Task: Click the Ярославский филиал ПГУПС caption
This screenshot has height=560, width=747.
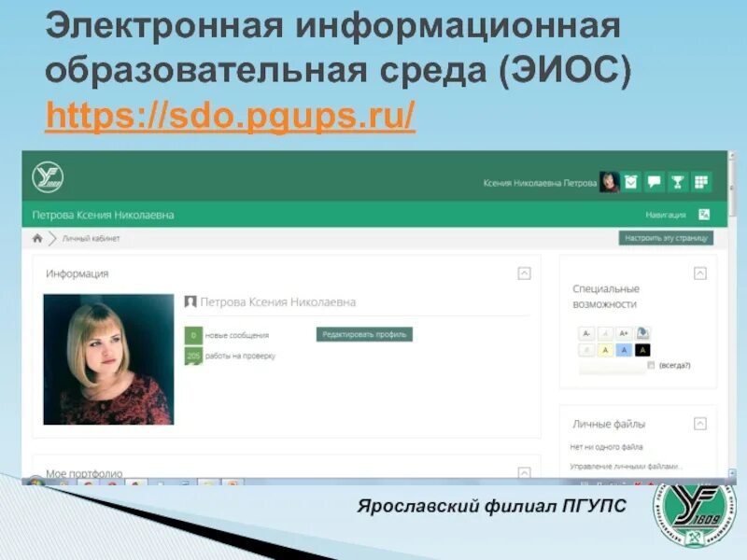Action: tap(492, 506)
